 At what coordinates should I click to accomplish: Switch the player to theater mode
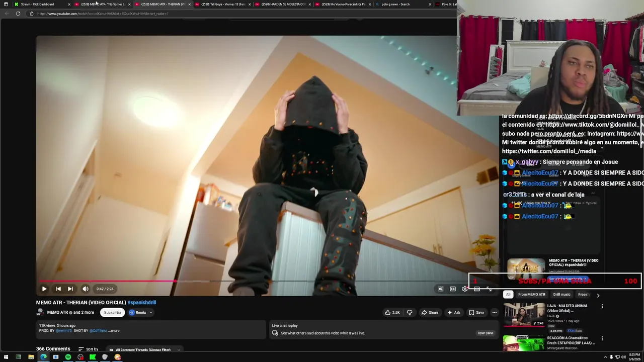click(x=477, y=289)
